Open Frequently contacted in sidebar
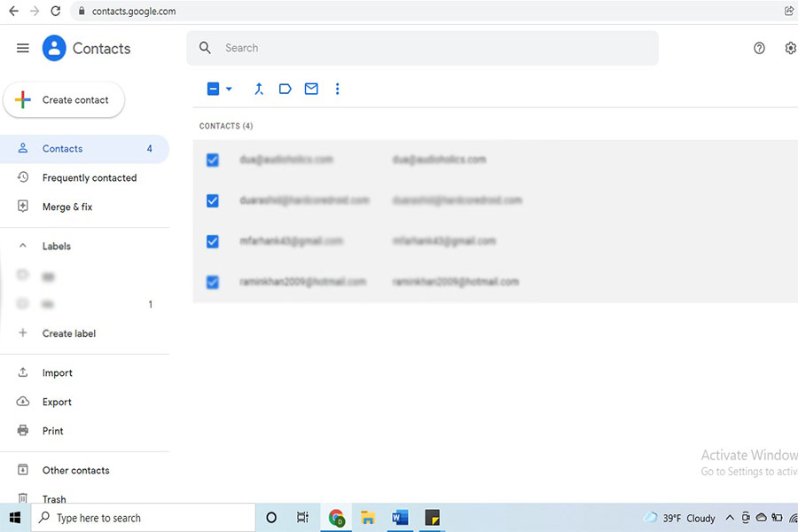Screen dimensions: 798x532 (89, 178)
